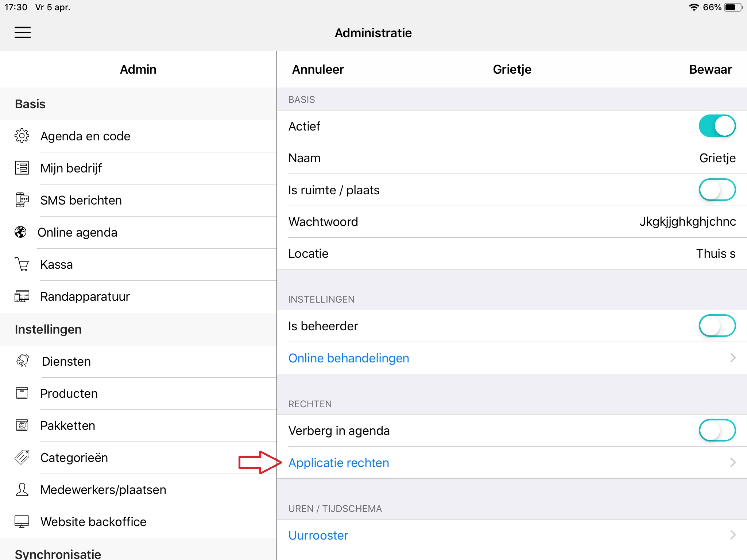Open Applicatie rechten via its chevron
This screenshot has height=560, width=747.
733,463
